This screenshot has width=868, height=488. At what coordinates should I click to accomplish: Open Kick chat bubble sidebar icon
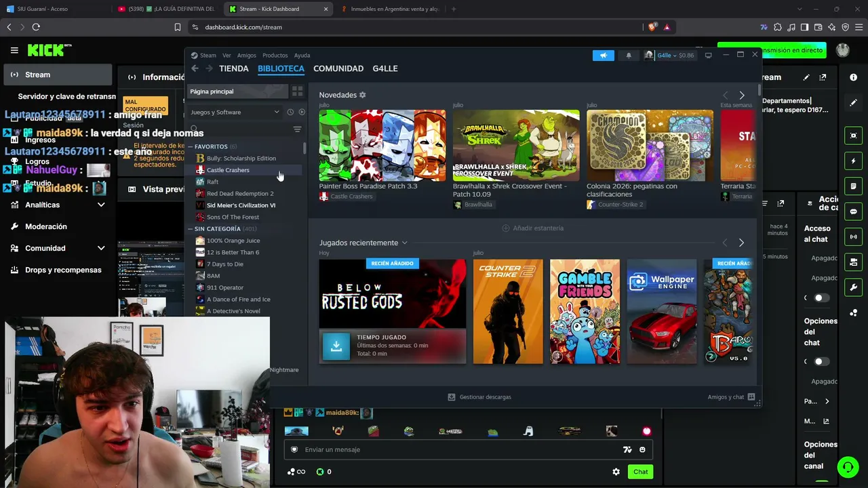[x=853, y=211]
